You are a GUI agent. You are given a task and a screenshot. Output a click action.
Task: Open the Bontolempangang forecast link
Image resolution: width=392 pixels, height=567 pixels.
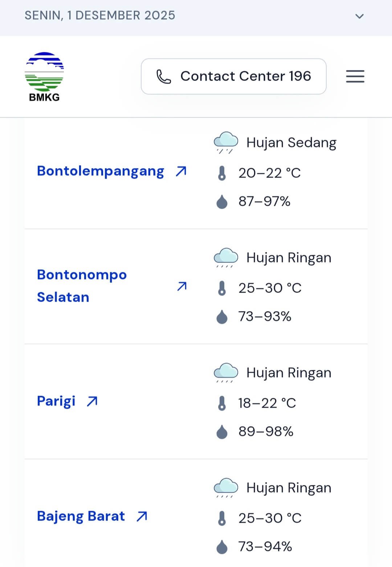(101, 171)
